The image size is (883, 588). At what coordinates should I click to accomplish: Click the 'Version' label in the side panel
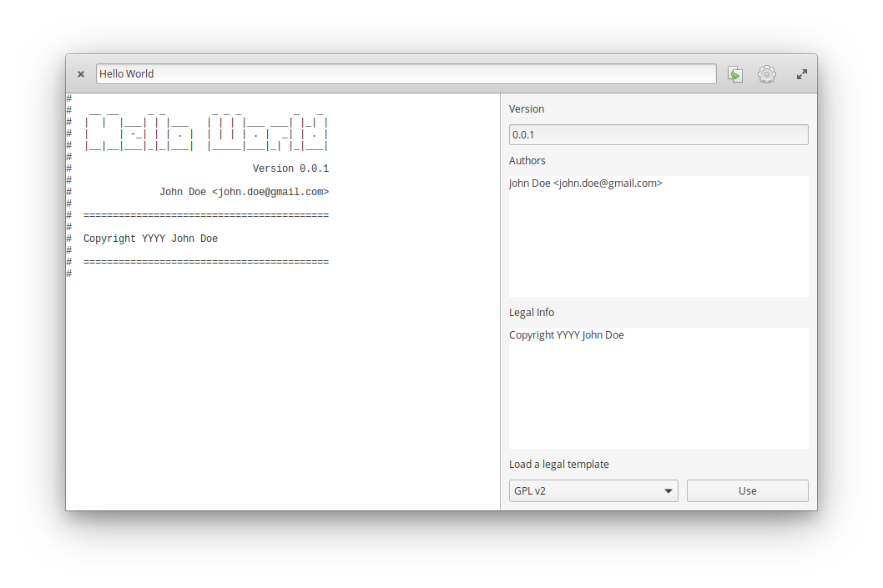(x=527, y=108)
